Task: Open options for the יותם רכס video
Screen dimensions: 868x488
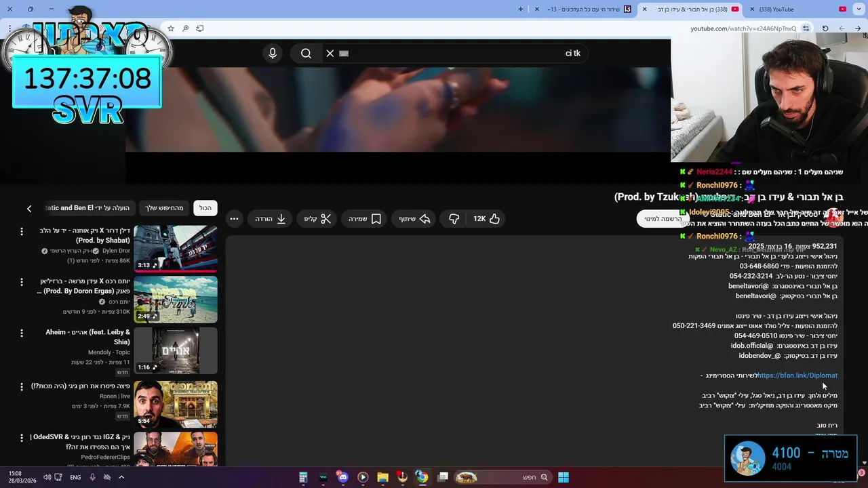Action: 22,282
